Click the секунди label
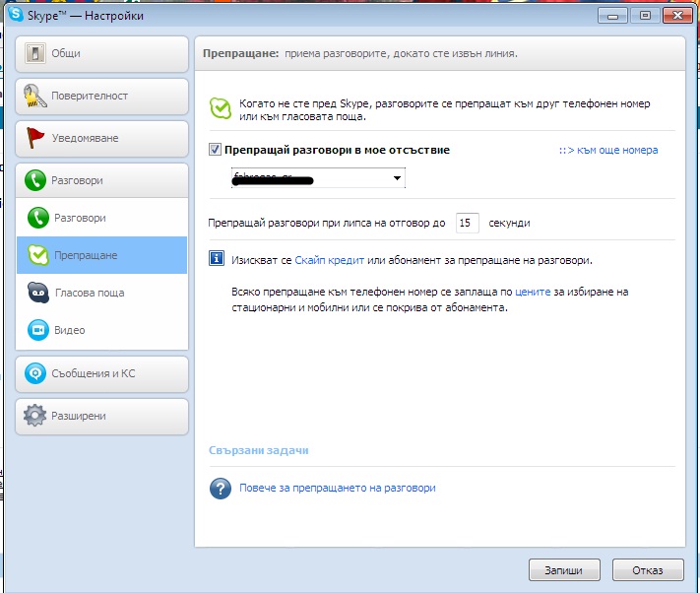The height and width of the screenshot is (593, 700). click(x=509, y=223)
